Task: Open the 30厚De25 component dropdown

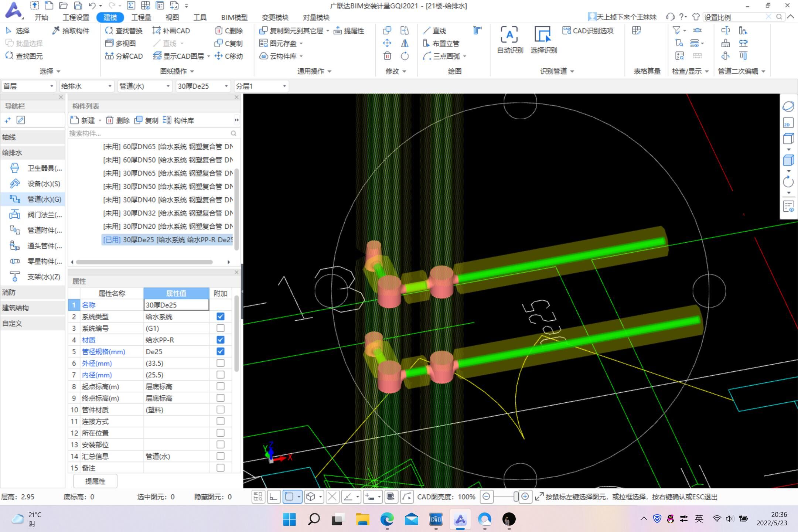Action: coord(203,86)
